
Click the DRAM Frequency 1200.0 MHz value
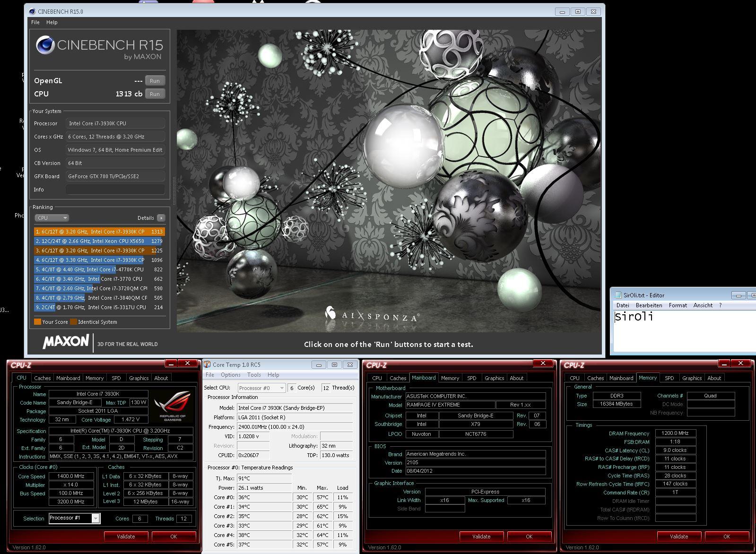tap(675, 433)
